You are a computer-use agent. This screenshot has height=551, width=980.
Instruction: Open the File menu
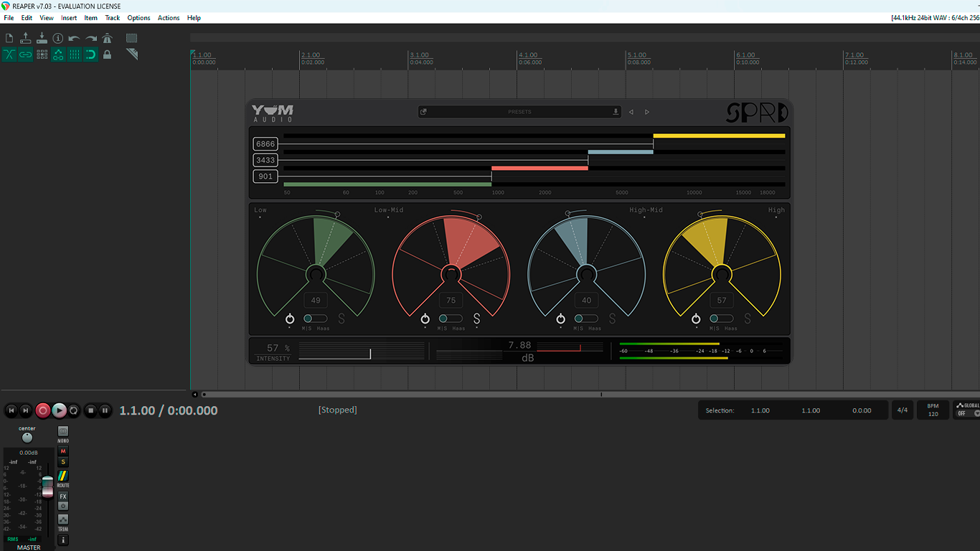tap(9, 18)
